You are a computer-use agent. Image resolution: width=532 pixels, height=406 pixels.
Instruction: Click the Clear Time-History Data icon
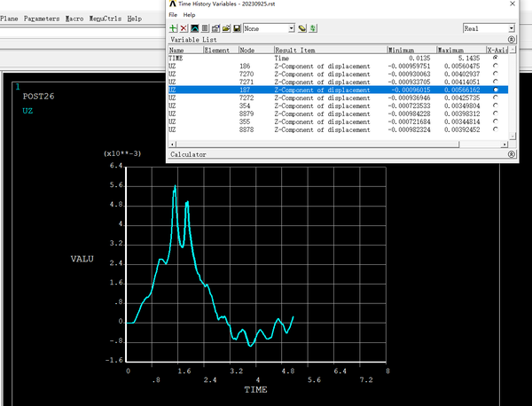[x=302, y=28]
